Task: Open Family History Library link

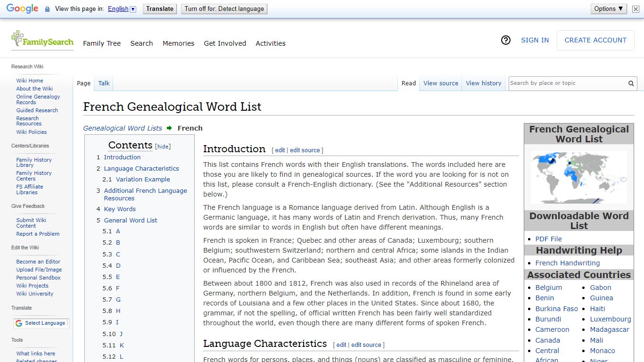Action: pyautogui.click(x=34, y=163)
